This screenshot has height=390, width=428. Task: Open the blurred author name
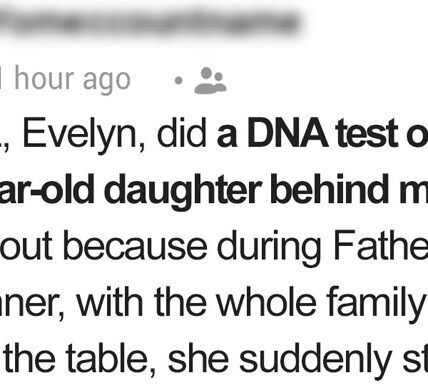coord(148,22)
